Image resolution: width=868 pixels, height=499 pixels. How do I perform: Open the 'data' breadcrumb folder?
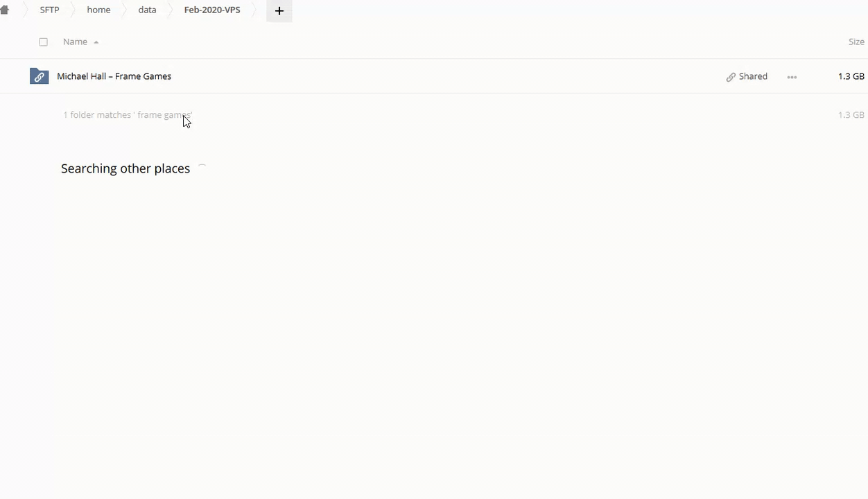coord(147,10)
